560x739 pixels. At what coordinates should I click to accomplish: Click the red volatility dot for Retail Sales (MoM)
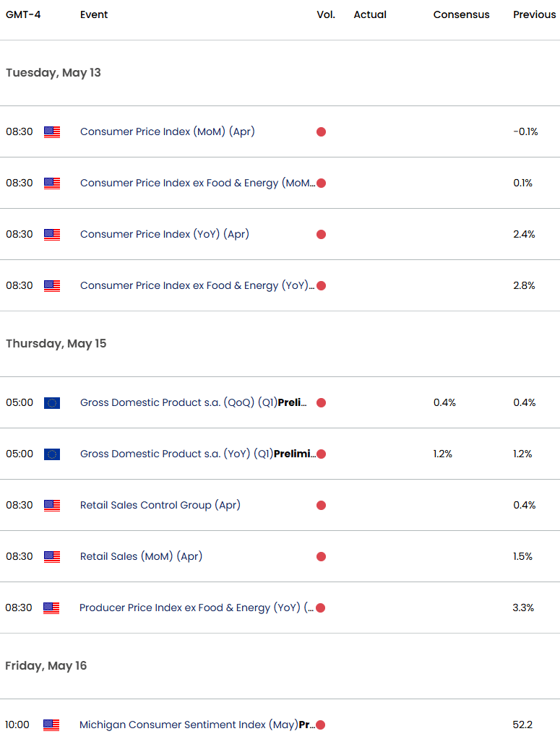(x=321, y=557)
